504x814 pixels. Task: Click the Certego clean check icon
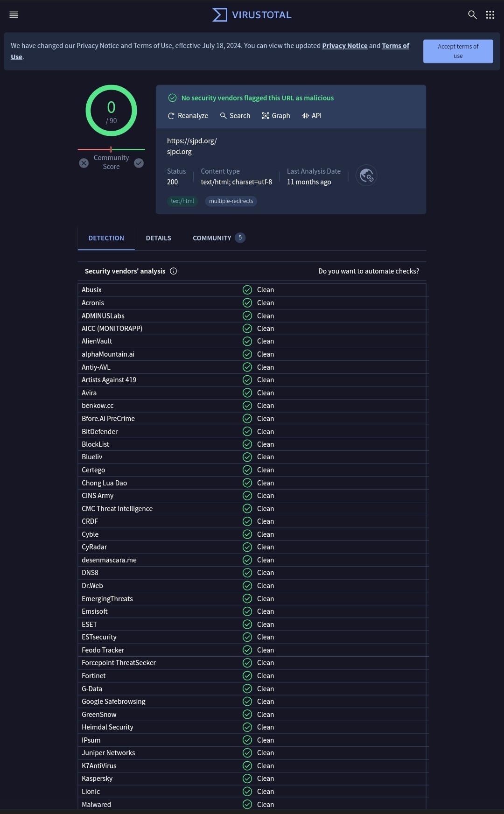(x=247, y=470)
